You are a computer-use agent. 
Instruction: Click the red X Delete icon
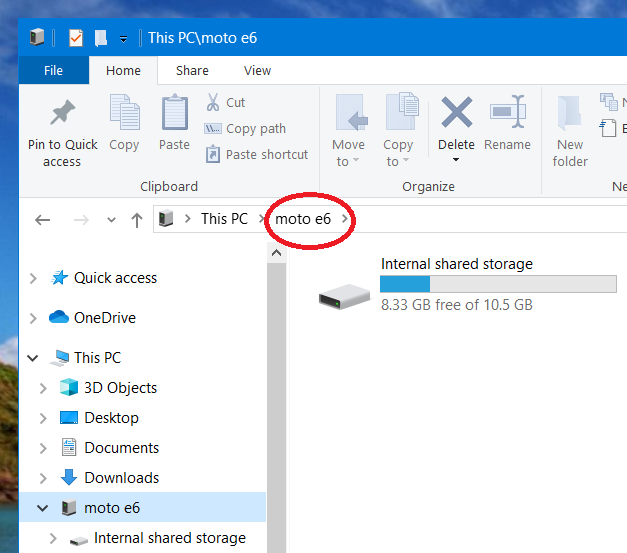457,112
